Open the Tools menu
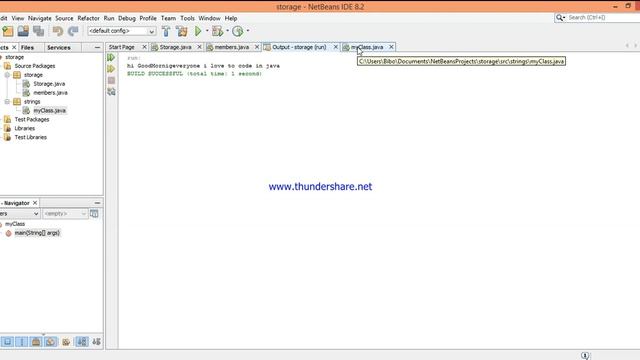This screenshot has width=640, height=360. (x=187, y=18)
